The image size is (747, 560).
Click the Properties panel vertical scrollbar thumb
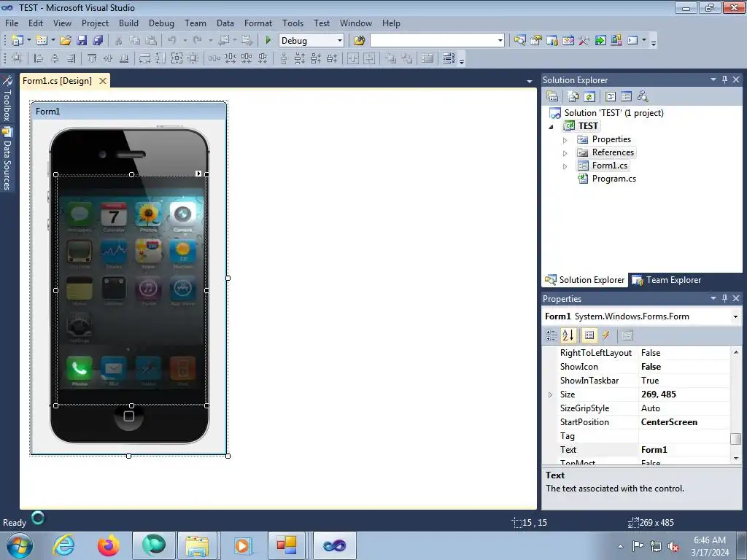[x=736, y=438]
